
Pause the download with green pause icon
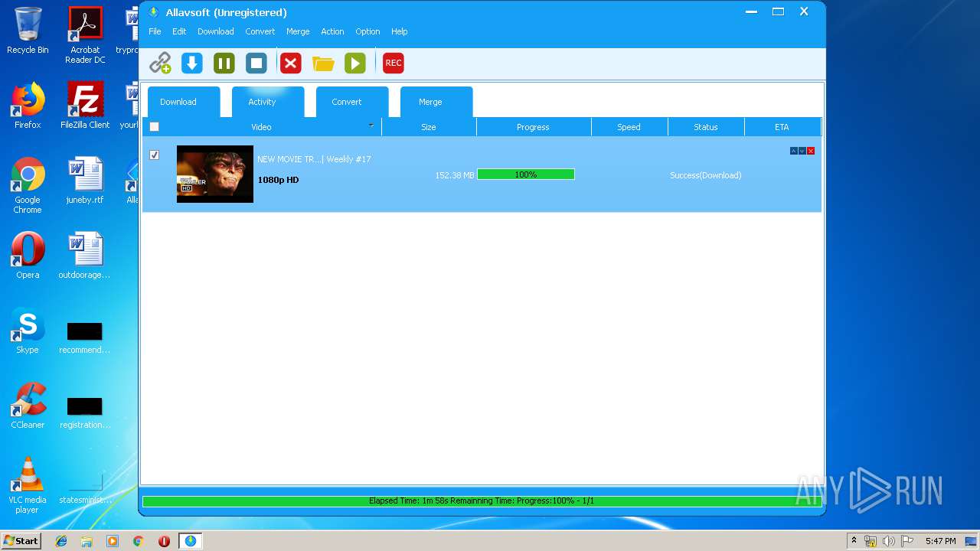coord(224,63)
